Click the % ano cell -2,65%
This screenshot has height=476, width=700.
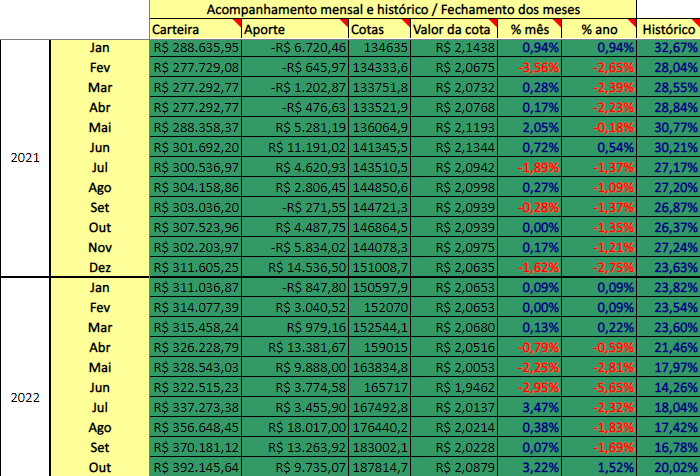(599, 67)
